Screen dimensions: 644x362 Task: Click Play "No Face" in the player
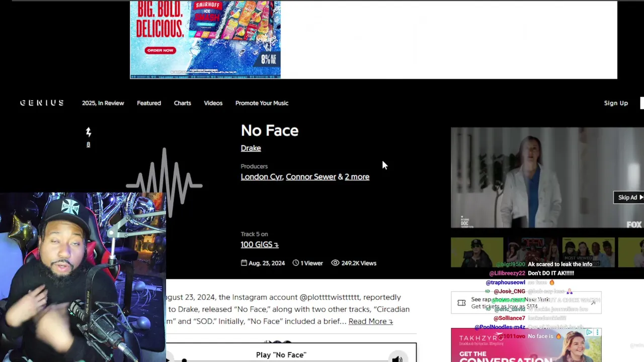tap(281, 354)
